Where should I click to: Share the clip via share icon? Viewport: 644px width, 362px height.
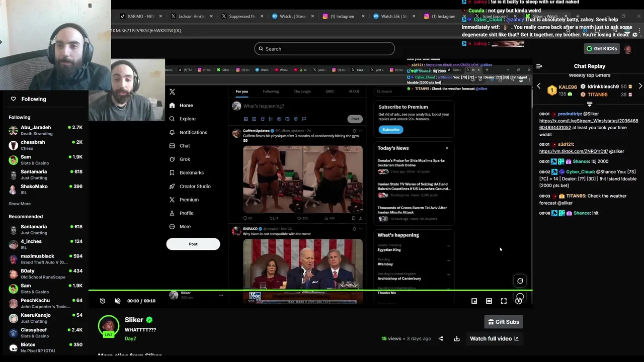point(441,339)
